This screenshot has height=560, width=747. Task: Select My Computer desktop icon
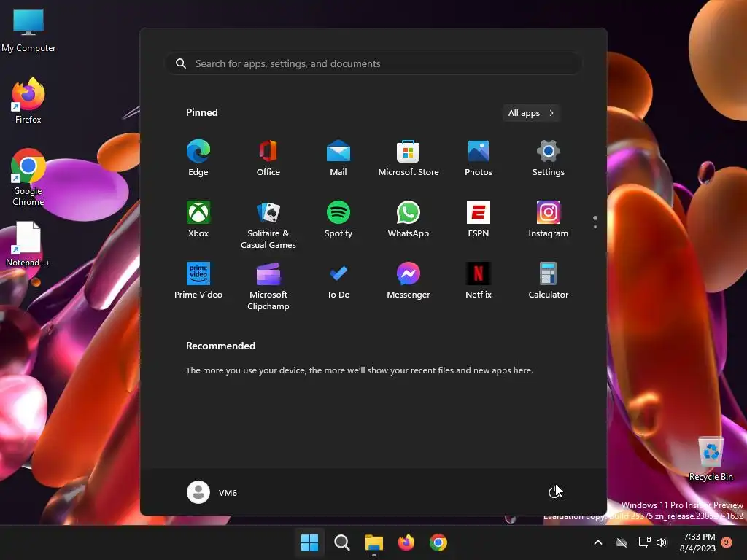pyautogui.click(x=28, y=31)
